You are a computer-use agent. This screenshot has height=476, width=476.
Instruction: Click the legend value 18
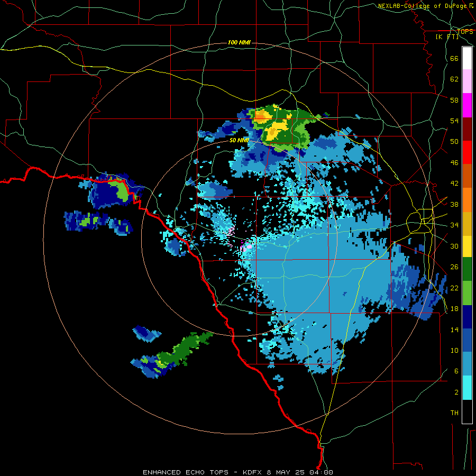454,309
